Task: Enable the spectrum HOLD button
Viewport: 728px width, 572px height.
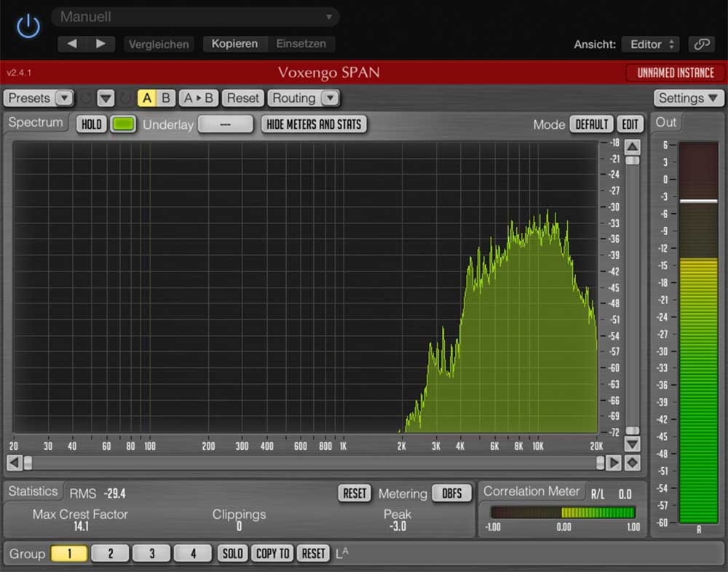Action: tap(92, 124)
